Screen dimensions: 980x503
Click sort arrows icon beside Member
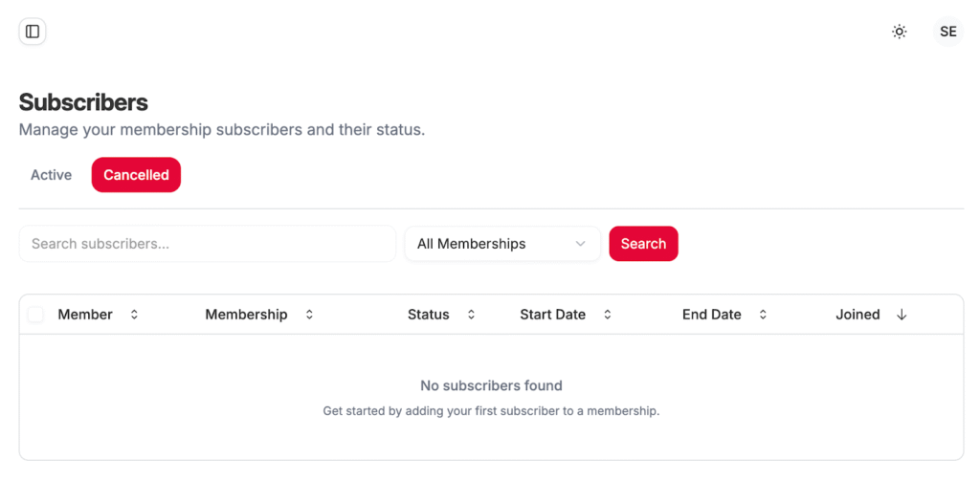(134, 315)
